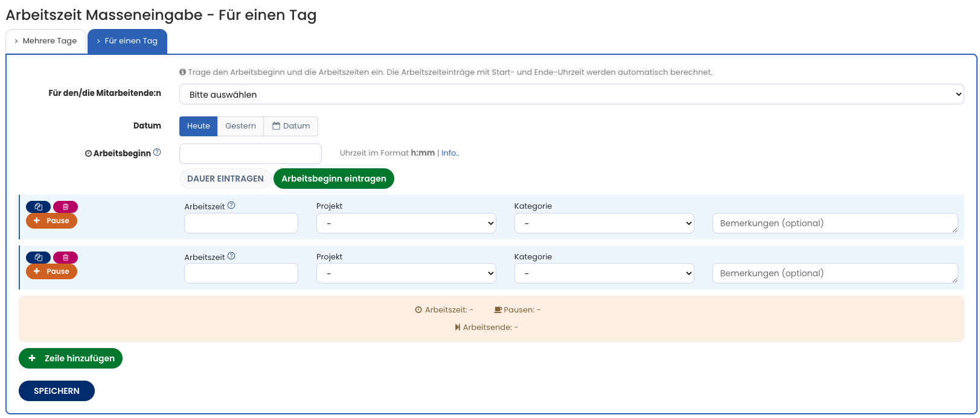Click trash icon in second time row
The width and height of the screenshot is (980, 418).
pyautogui.click(x=65, y=258)
